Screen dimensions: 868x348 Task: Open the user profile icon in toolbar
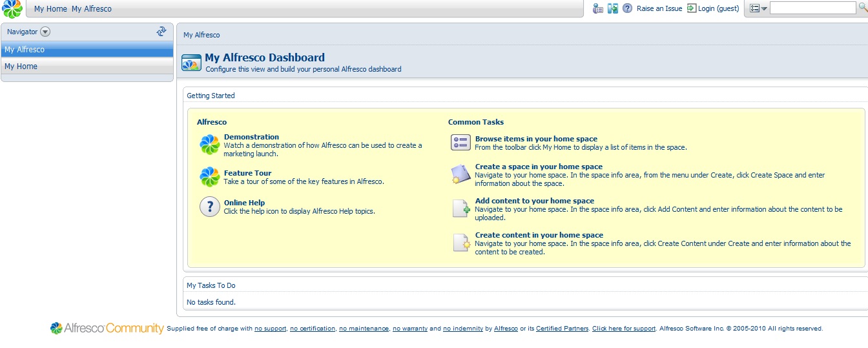point(598,8)
